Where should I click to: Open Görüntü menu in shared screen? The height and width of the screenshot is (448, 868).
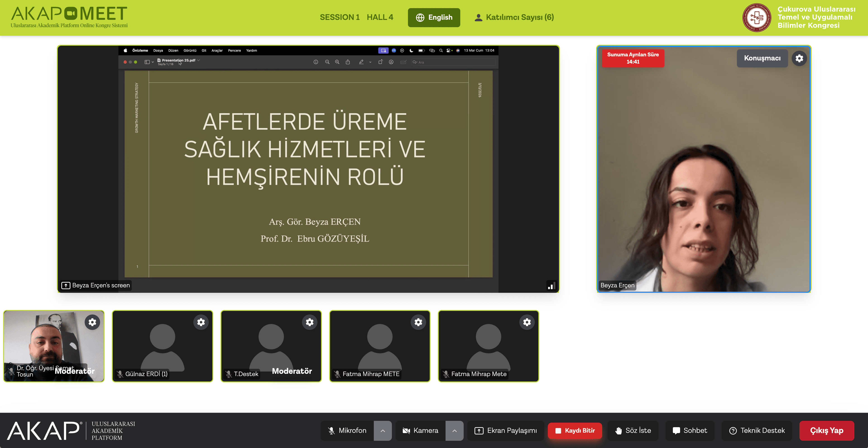pyautogui.click(x=190, y=50)
